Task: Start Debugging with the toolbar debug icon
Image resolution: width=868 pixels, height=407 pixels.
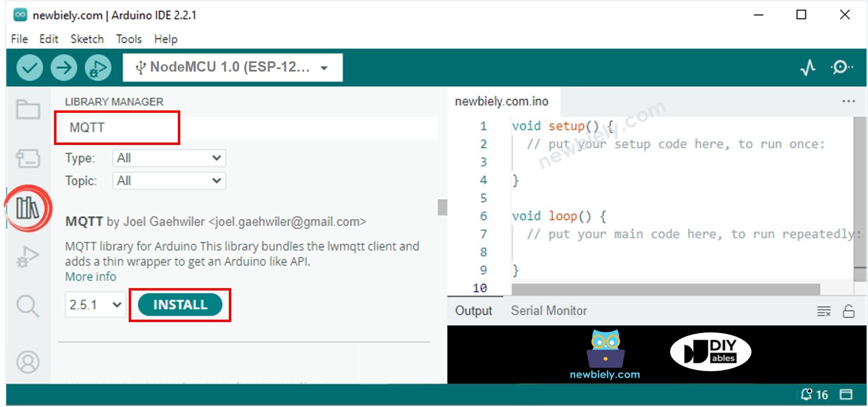Action: coord(98,68)
